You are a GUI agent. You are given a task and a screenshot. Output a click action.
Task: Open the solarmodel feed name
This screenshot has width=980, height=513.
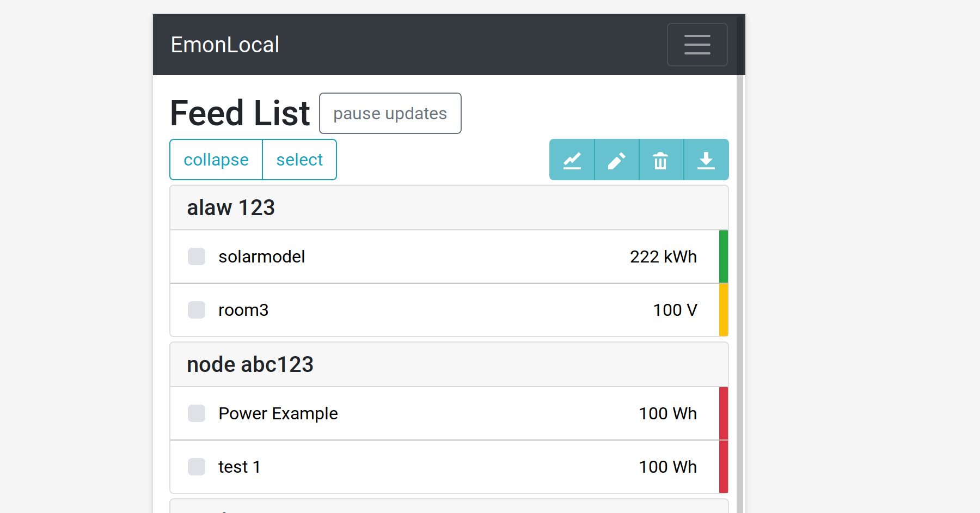(x=261, y=256)
